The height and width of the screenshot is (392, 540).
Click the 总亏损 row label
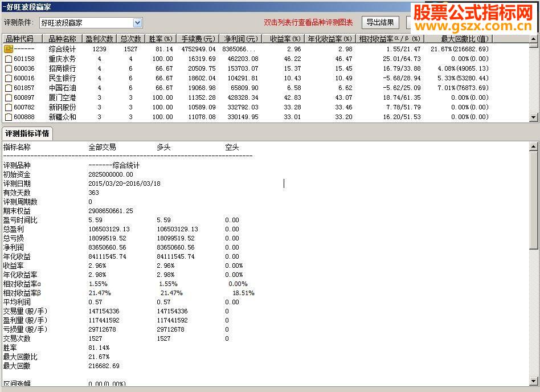(14, 238)
